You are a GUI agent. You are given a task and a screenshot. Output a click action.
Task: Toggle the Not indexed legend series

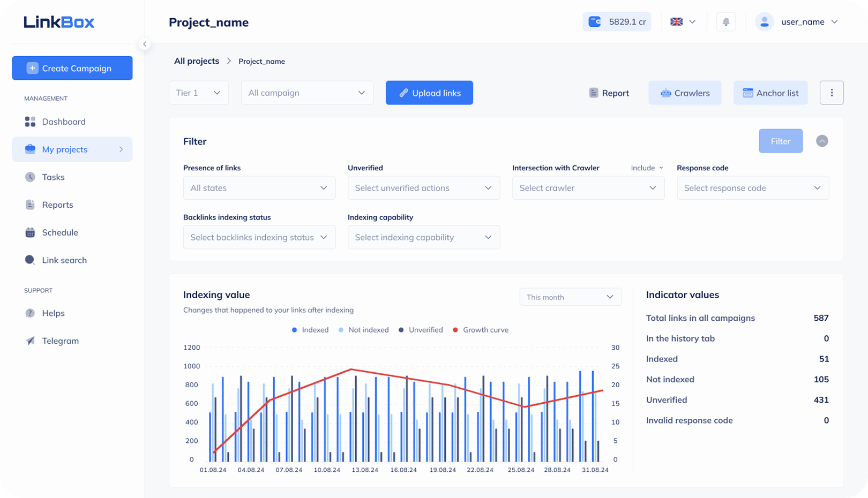click(x=363, y=330)
